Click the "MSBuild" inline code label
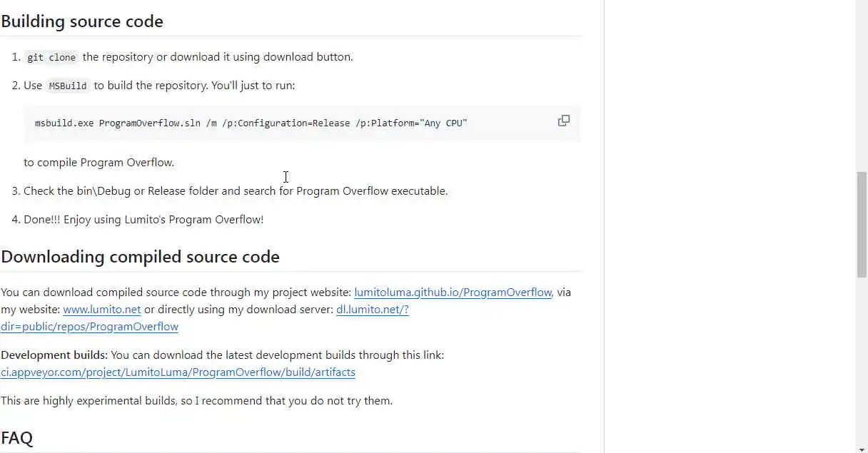868x453 pixels. pos(68,86)
